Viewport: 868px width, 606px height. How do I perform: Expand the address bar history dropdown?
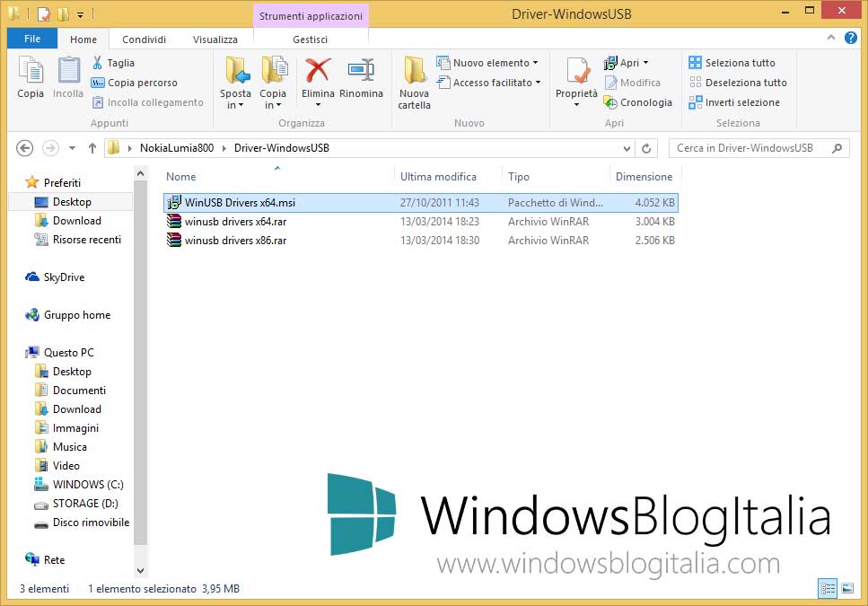point(627,148)
